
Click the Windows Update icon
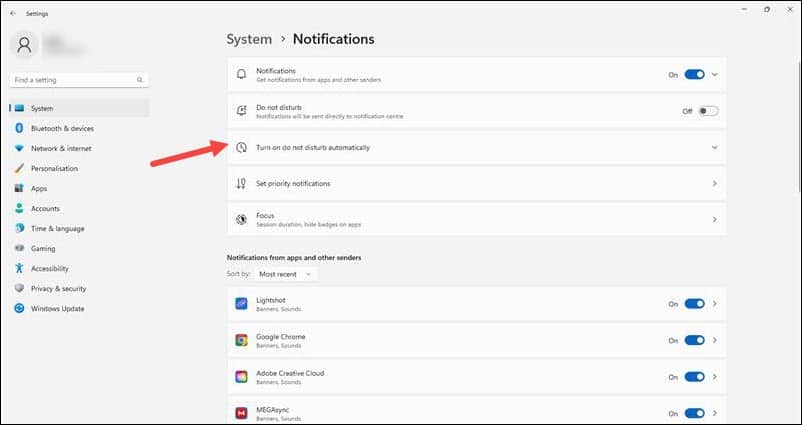19,308
